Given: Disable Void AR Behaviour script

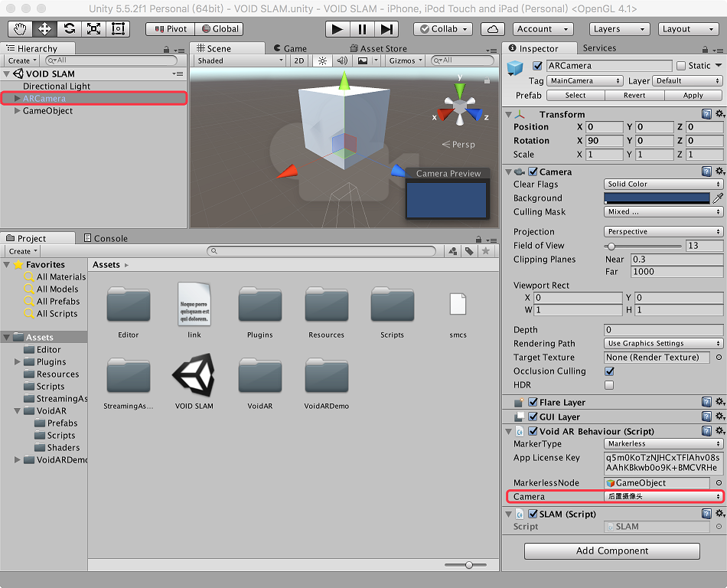Looking at the screenshot, I should (x=533, y=431).
